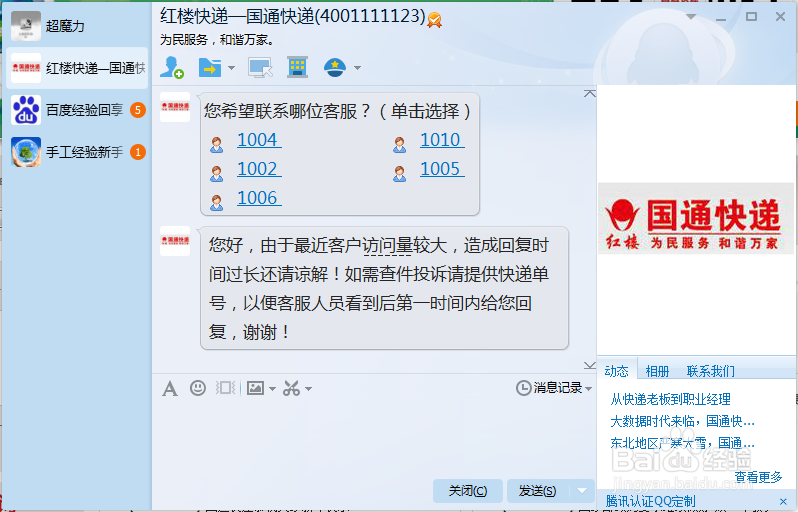Select customer service 1004
This screenshot has width=798, height=512.
(259, 140)
